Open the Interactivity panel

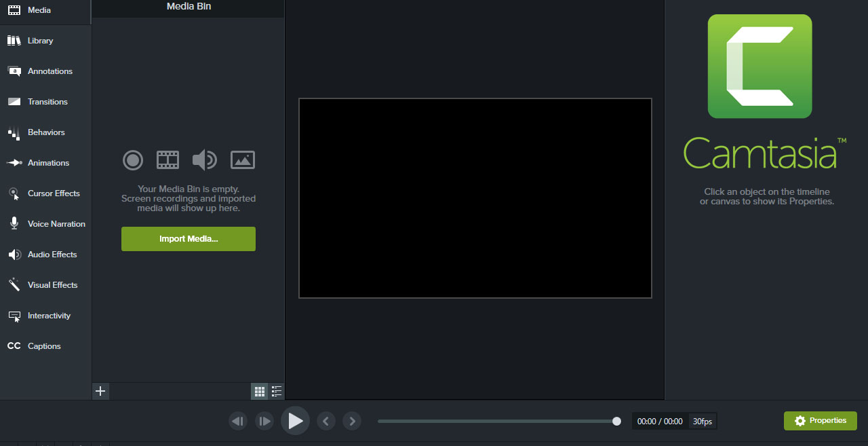coord(45,316)
